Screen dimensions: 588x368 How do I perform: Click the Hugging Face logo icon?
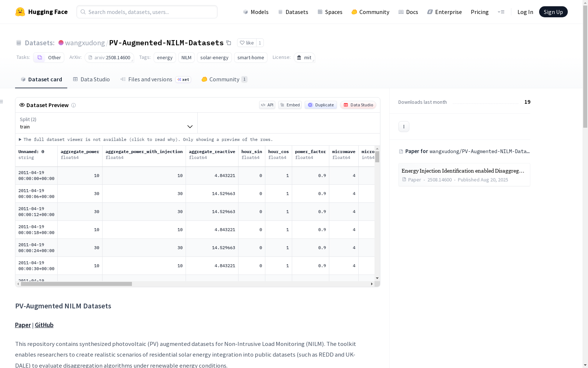coord(20,12)
